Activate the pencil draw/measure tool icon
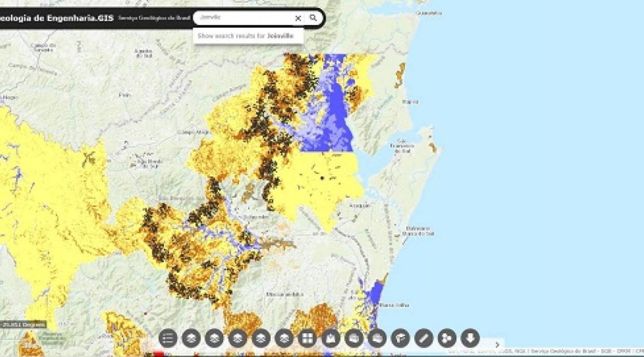The width and height of the screenshot is (644, 357). click(x=423, y=338)
